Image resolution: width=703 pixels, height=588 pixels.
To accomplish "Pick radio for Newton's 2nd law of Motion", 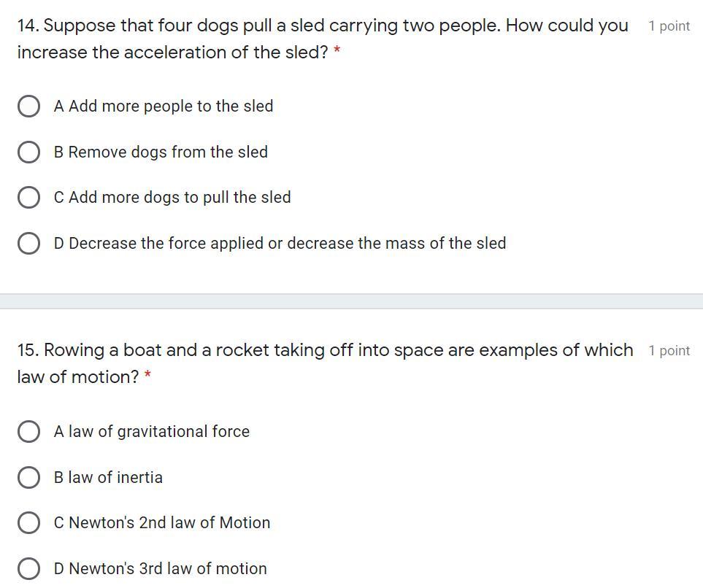I will [28, 522].
